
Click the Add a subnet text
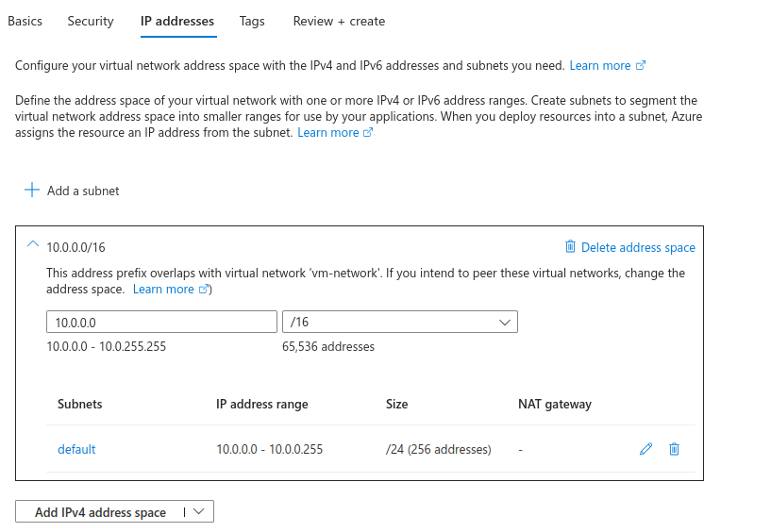tap(83, 191)
